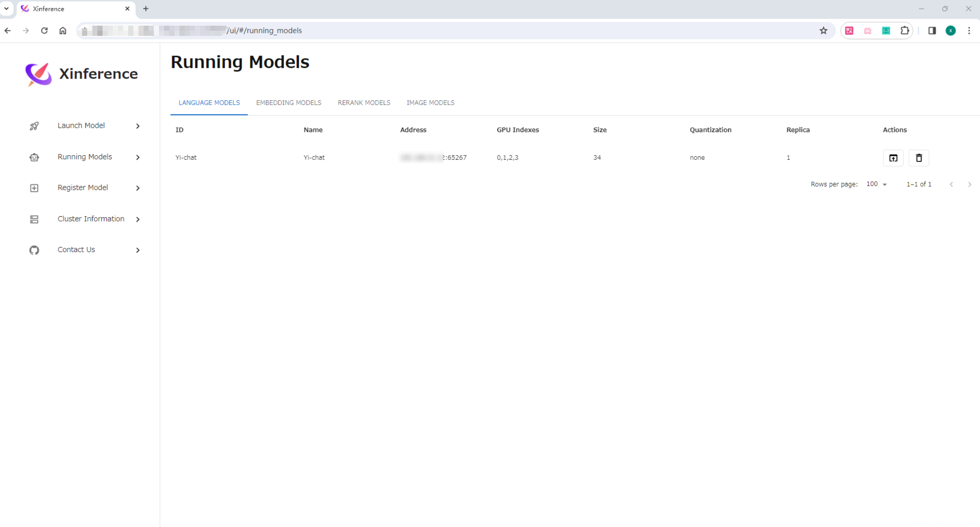Open the Rows per page dropdown
This screenshot has height=527, width=980.
pyautogui.click(x=877, y=184)
